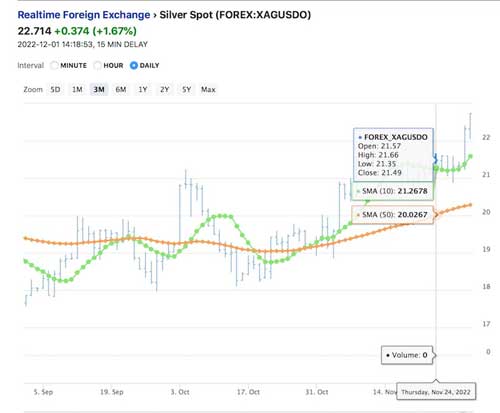The height and width of the screenshot is (413, 500).
Task: Show Max zoom range
Action: (x=208, y=89)
